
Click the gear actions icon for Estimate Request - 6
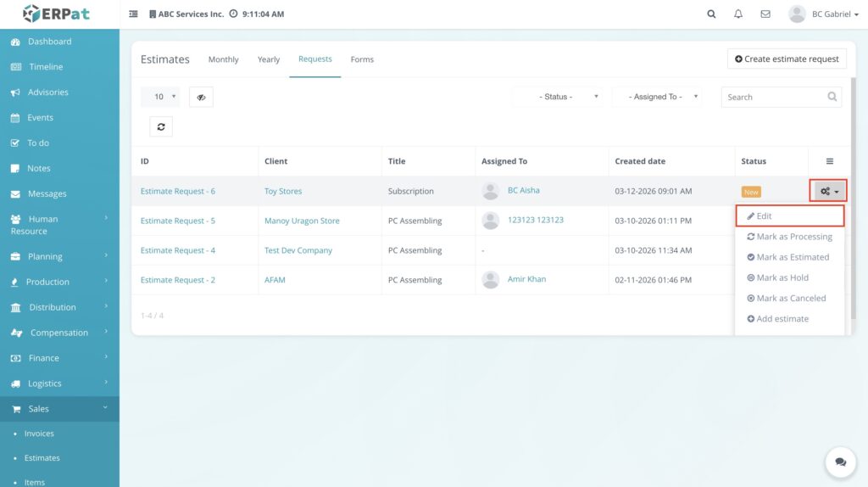(x=828, y=192)
